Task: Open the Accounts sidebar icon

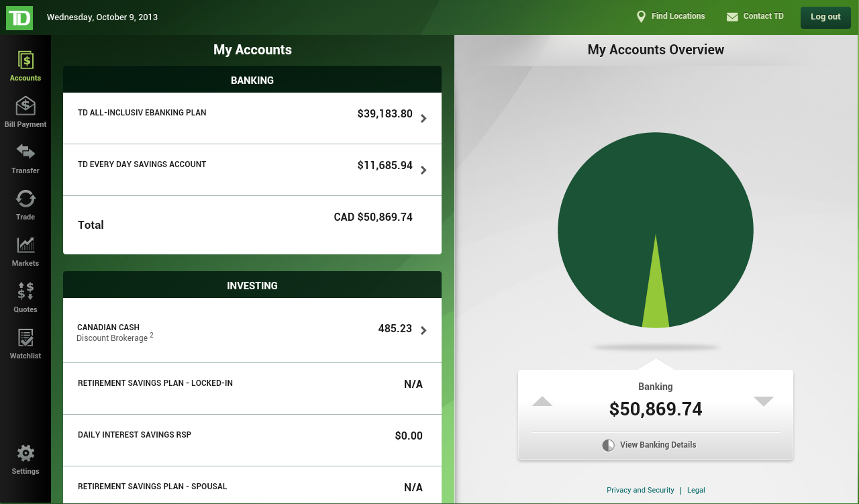Action: tap(26, 60)
